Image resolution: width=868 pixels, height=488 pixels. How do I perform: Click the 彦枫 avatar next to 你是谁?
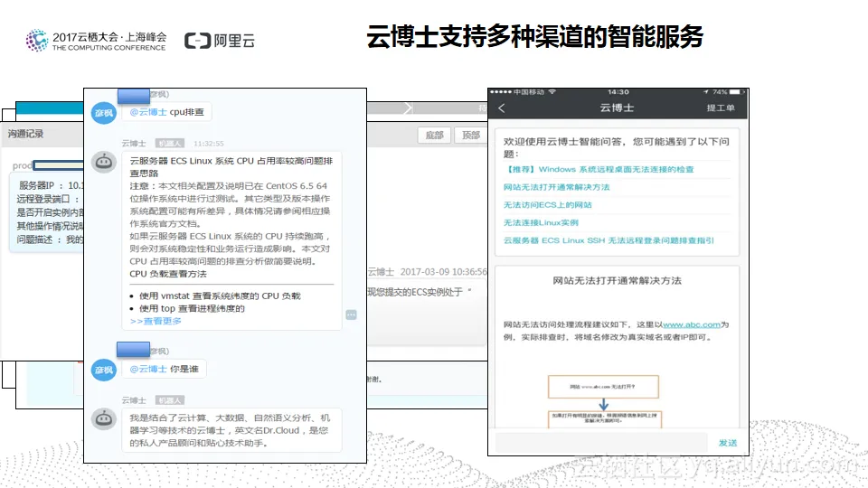tap(103, 370)
